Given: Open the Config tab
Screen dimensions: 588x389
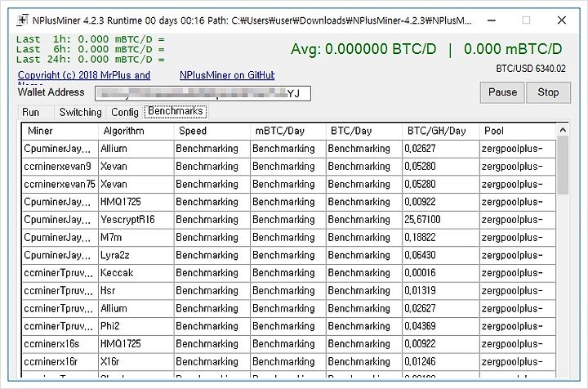Looking at the screenshot, I should tap(125, 112).
